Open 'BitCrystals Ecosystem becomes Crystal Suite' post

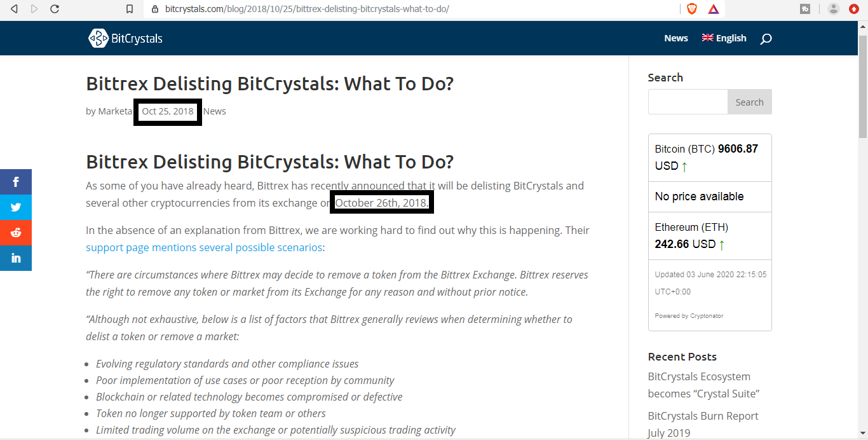point(703,385)
